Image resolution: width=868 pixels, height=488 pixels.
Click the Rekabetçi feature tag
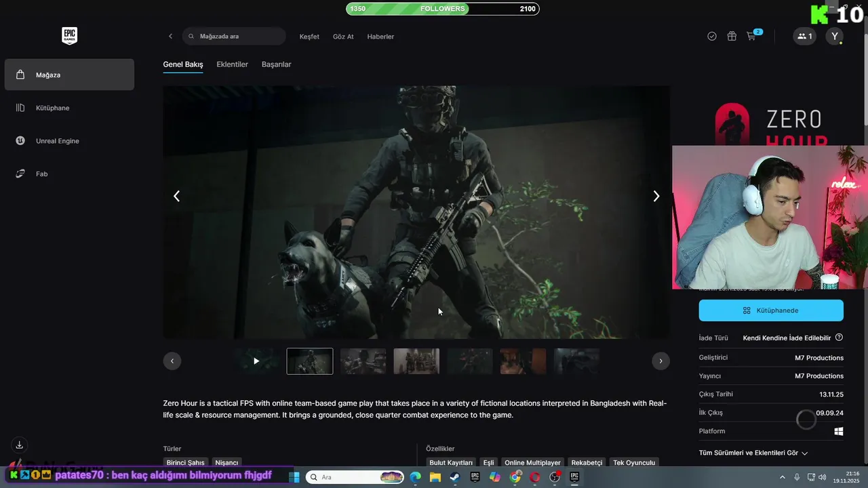(x=587, y=462)
